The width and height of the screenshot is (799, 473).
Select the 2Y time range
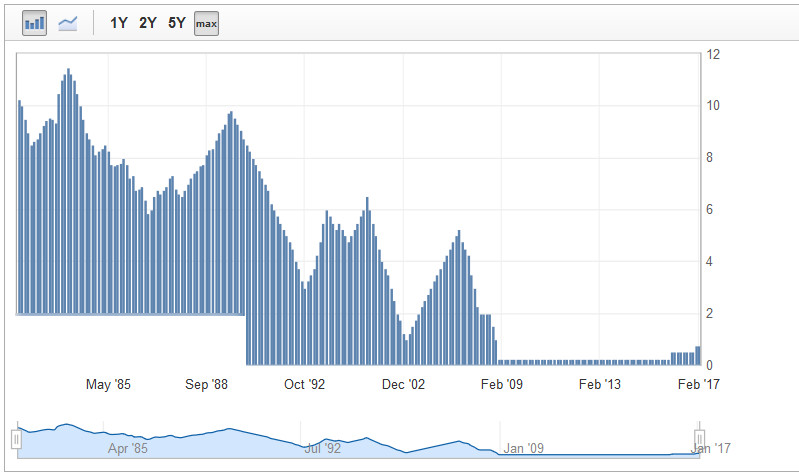(x=148, y=22)
